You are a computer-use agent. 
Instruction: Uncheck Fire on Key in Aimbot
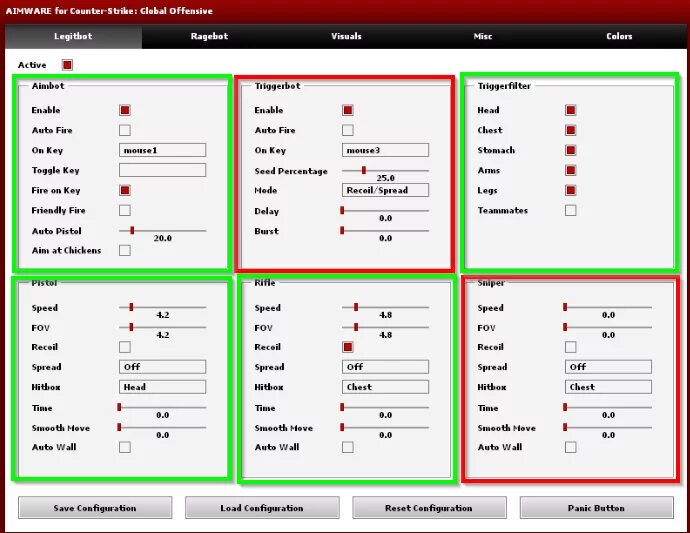click(x=125, y=190)
